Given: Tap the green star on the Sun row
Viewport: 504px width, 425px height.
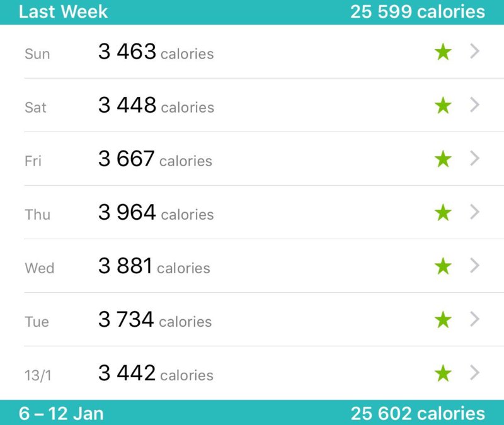Looking at the screenshot, I should point(443,52).
